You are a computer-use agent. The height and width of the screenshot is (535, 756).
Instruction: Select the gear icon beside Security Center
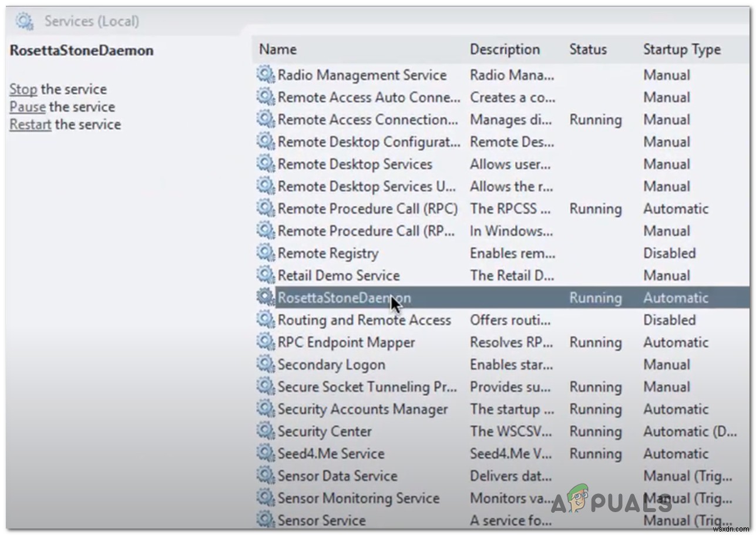(x=266, y=432)
